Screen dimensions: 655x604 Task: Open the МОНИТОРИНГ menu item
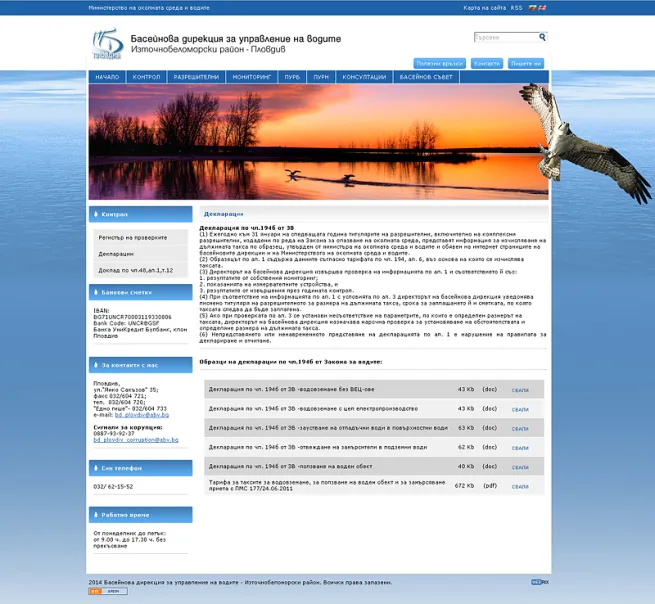point(251,77)
